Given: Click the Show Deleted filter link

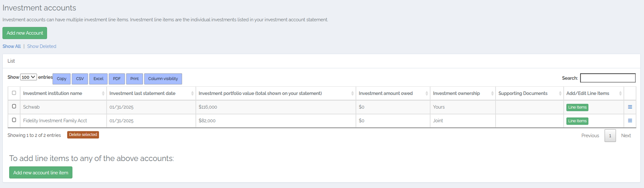Looking at the screenshot, I should 42,47.
